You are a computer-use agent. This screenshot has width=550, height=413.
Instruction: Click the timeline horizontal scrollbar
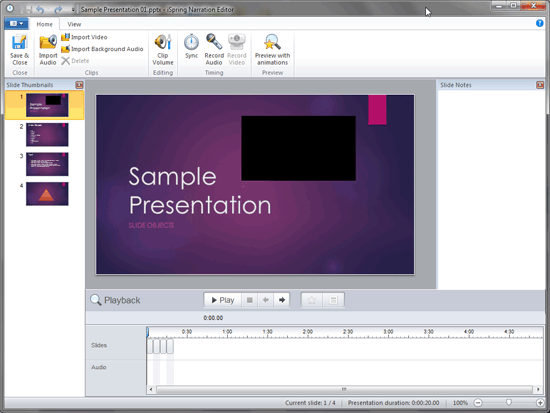coord(344,389)
